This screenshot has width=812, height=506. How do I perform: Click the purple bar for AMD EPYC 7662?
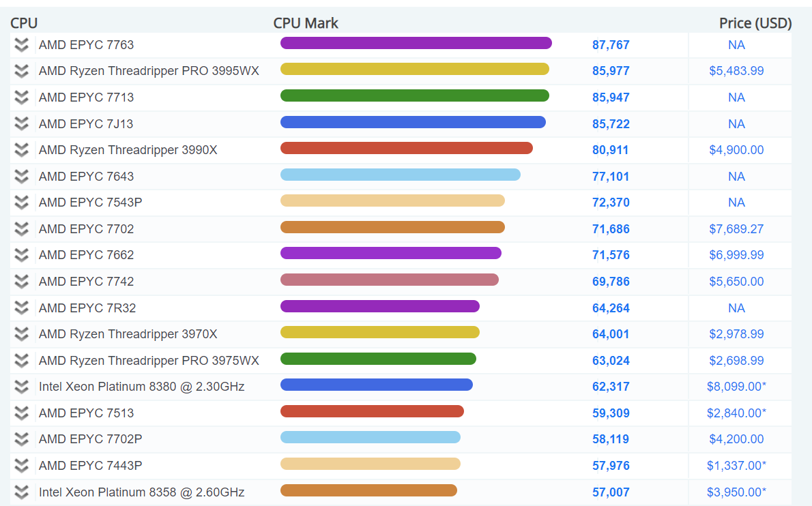click(x=390, y=253)
